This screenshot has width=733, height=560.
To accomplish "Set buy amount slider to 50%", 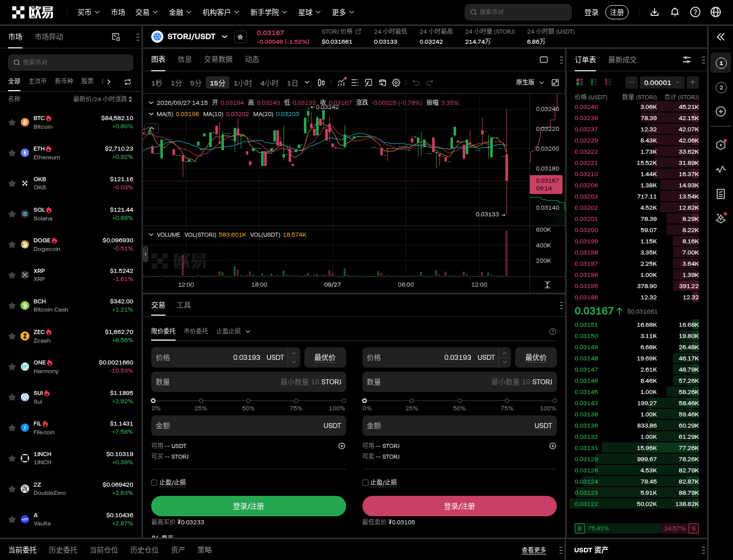I will [248, 401].
